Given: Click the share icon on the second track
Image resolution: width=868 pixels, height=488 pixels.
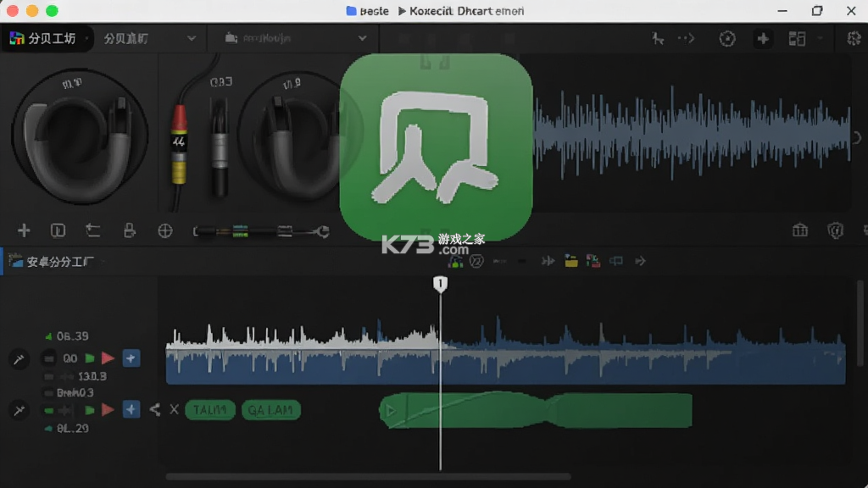Looking at the screenshot, I should [155, 409].
